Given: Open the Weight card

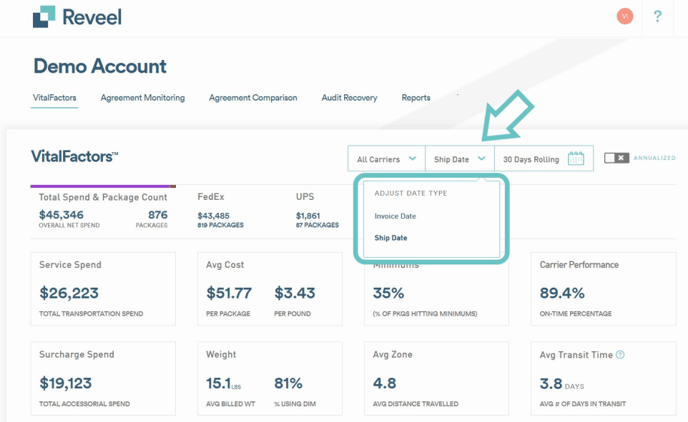Looking at the screenshot, I should [270, 379].
